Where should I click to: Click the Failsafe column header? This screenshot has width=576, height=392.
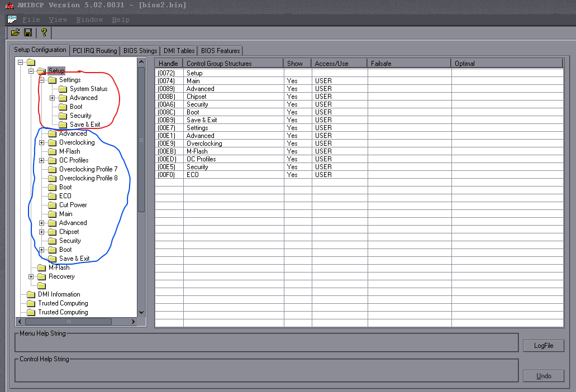click(409, 63)
